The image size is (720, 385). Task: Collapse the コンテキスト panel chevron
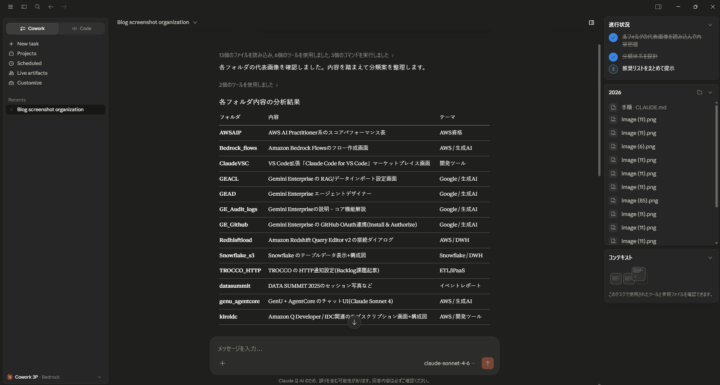710,258
